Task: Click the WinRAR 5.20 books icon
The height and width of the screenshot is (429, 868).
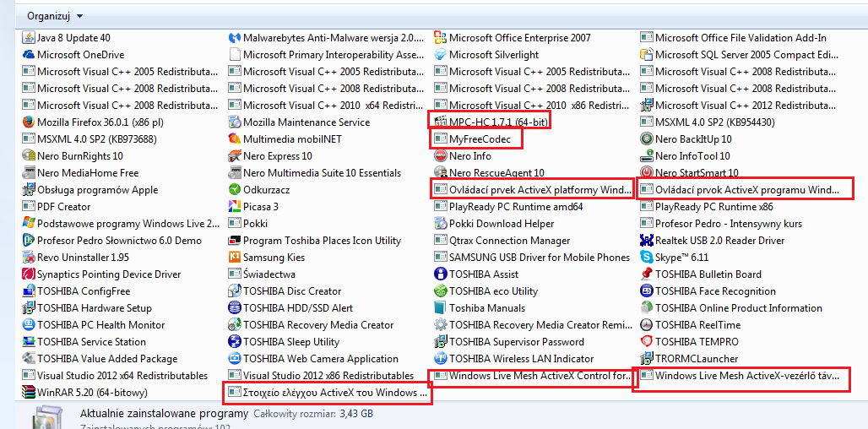Action: [x=28, y=393]
